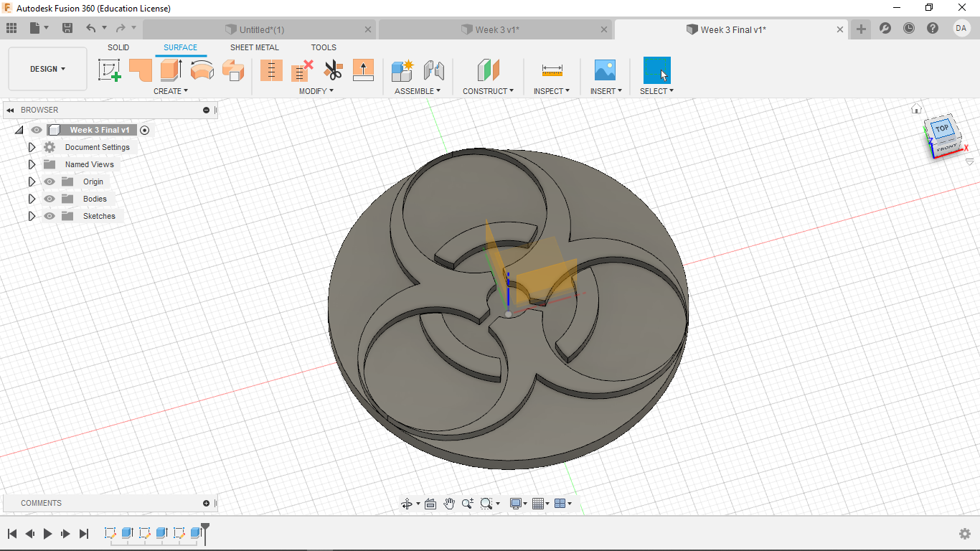Hide the Bodies folder using eye icon
This screenshot has width=980, height=551.
[50, 199]
